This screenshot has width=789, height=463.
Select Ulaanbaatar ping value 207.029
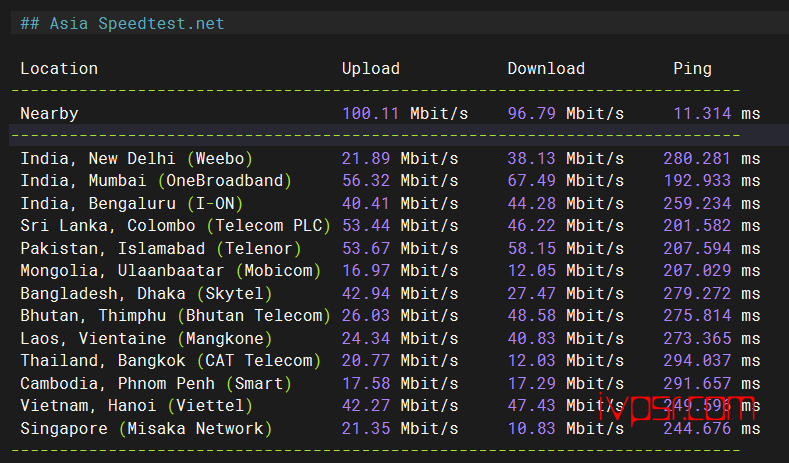click(697, 271)
